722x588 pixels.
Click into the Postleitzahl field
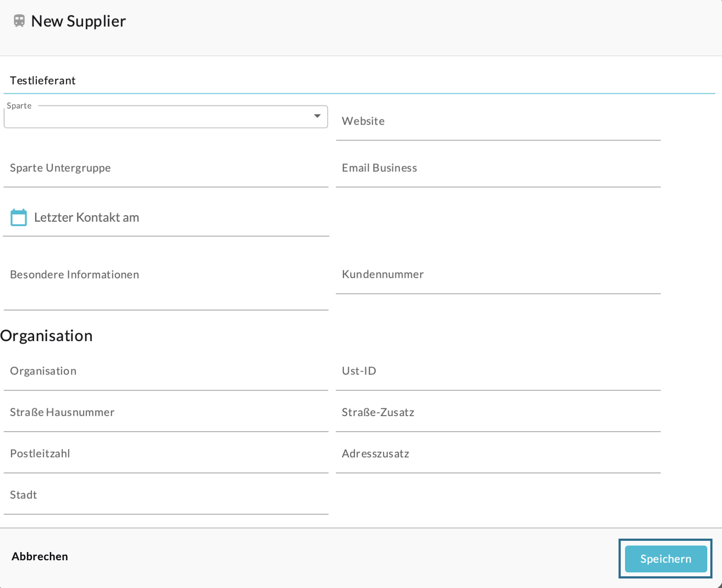pyautogui.click(x=166, y=454)
